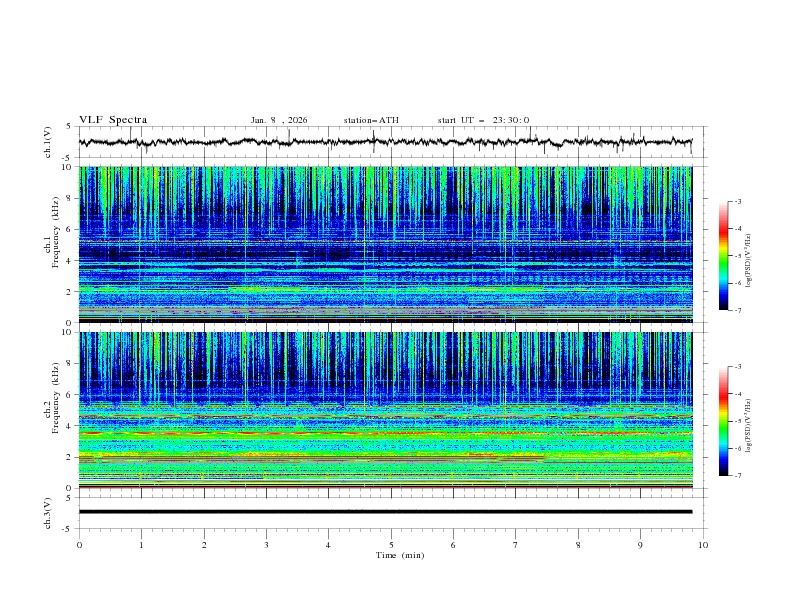
Task: Click the "ch.1(V)" waveform axis label
Action: click(48, 142)
